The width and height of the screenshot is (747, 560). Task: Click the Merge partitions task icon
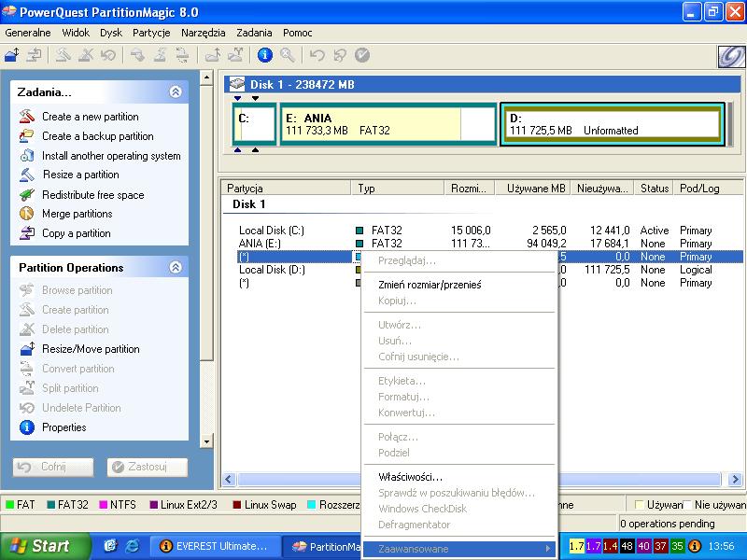[x=27, y=214]
